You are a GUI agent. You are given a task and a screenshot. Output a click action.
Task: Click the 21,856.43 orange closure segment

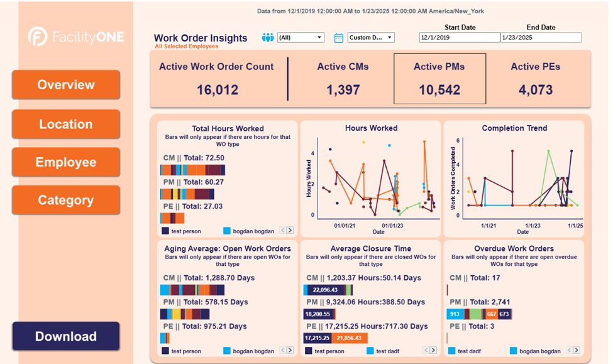point(350,338)
